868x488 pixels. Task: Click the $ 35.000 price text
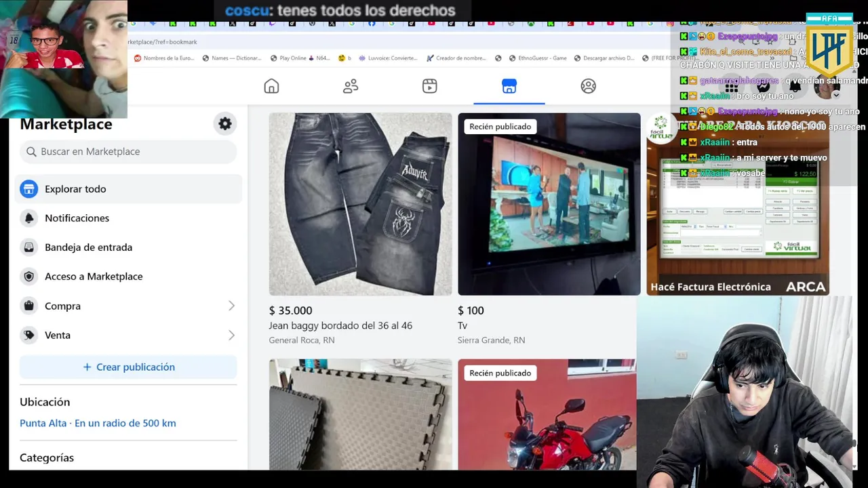(290, 310)
